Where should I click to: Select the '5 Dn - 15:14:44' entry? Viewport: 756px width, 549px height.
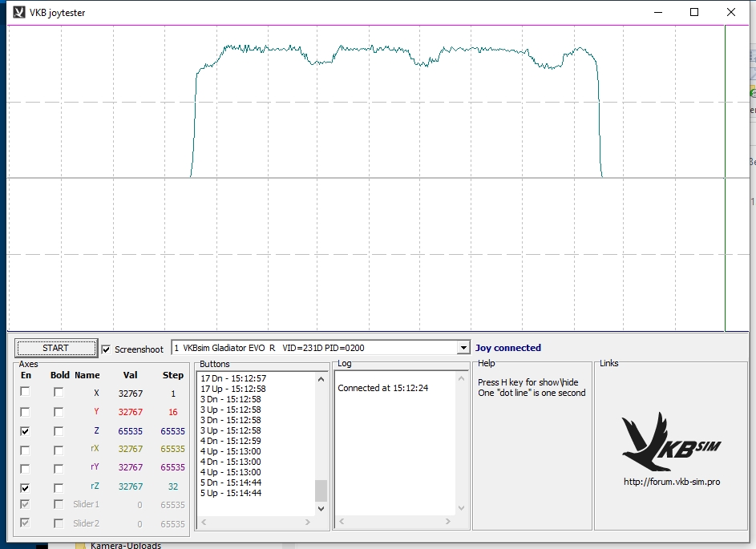pos(230,482)
